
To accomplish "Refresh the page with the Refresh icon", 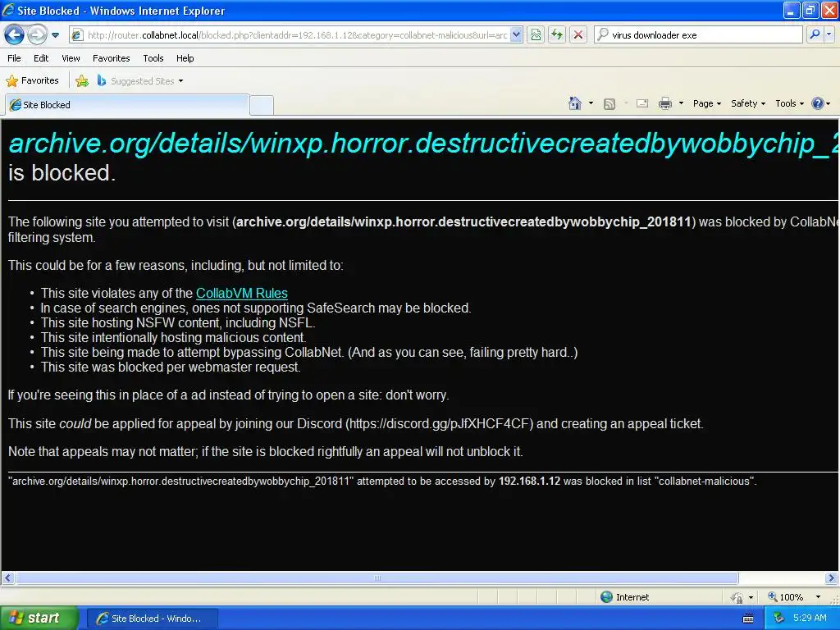I will [557, 35].
